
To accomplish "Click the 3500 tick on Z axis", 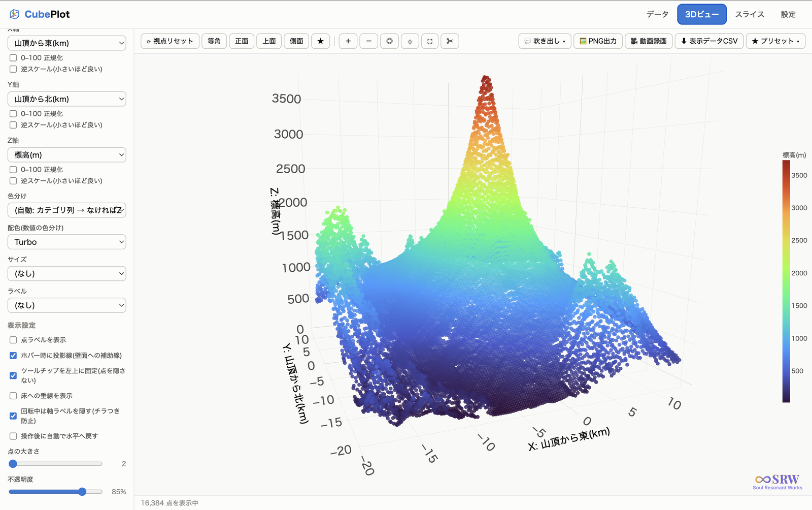I will [286, 99].
